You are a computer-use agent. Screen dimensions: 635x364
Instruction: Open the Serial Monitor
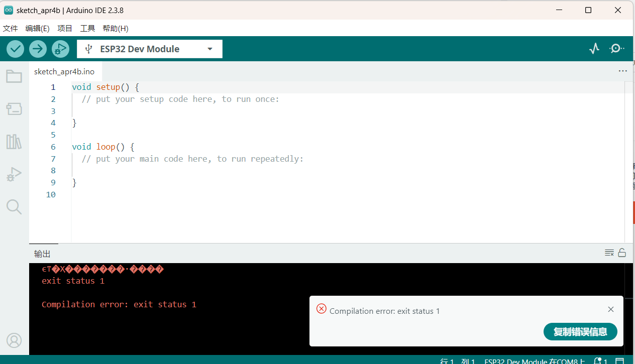[x=617, y=49]
